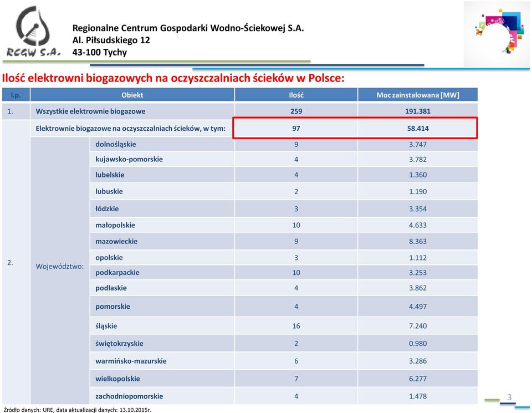The width and height of the screenshot is (532, 413).
Task: Click the installed power value 3.354
Action: (x=418, y=208)
